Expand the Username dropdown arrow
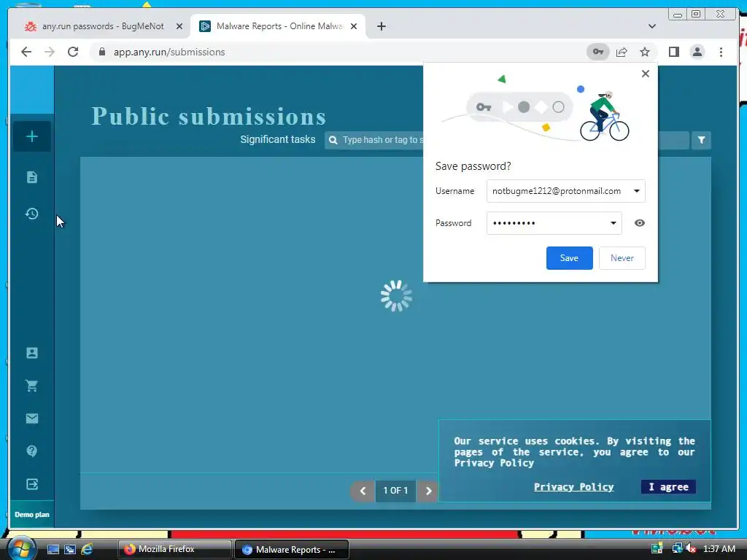 point(636,191)
